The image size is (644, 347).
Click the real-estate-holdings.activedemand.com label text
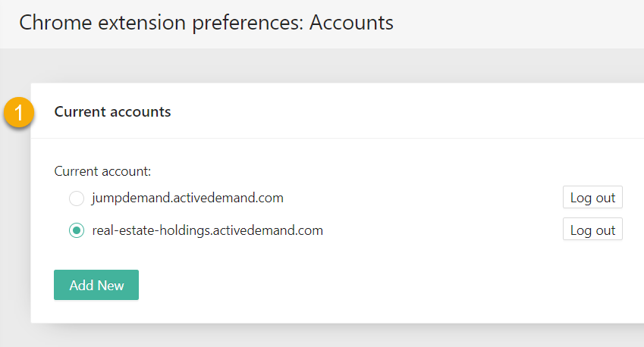coord(207,230)
